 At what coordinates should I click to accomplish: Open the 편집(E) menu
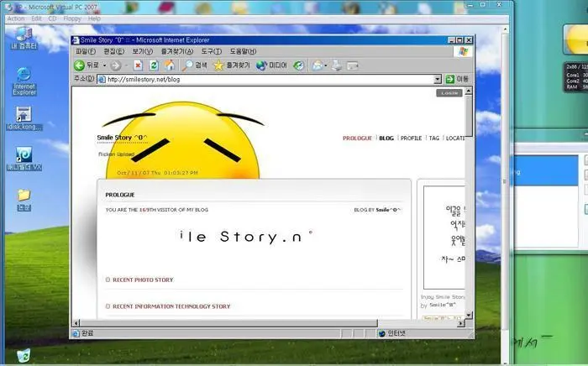coord(113,51)
